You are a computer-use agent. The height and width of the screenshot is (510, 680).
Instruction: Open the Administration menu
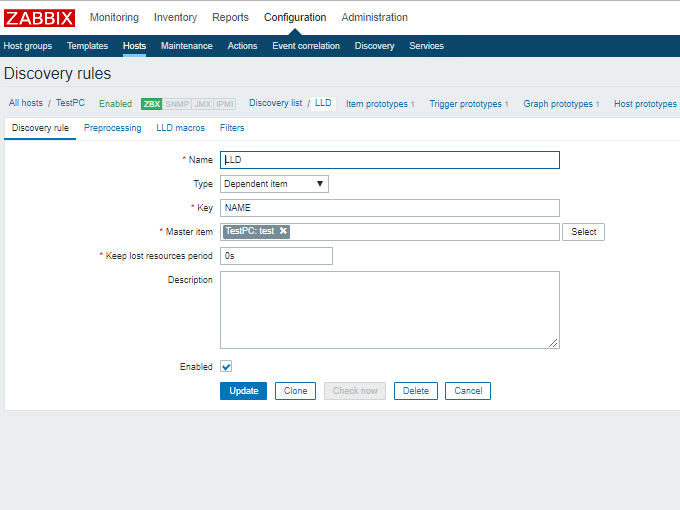point(374,17)
